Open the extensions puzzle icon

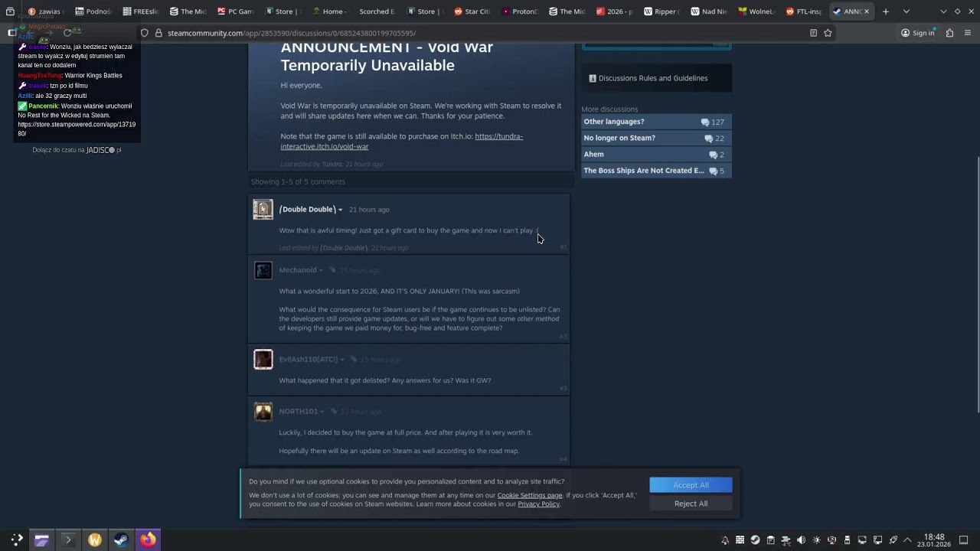(x=949, y=33)
